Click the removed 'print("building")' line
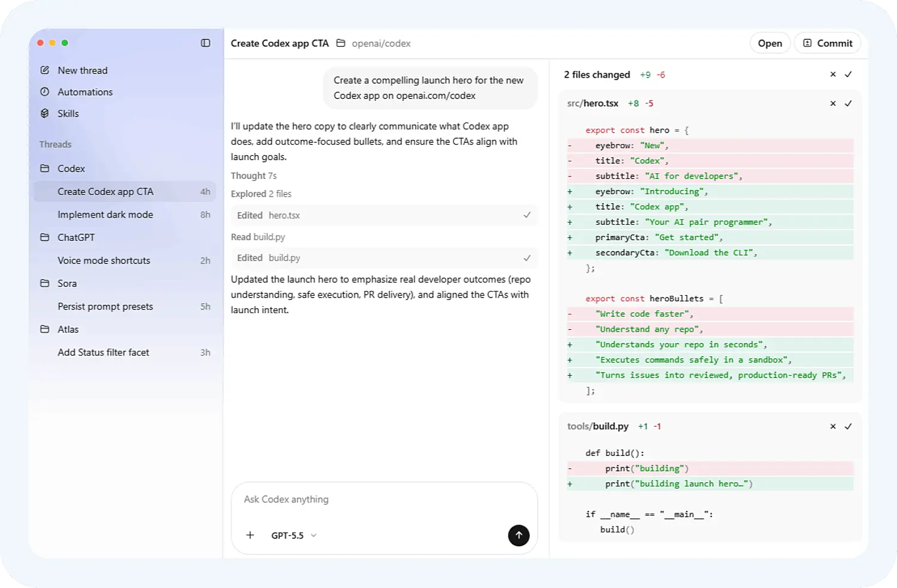The height and width of the screenshot is (588, 897). point(710,468)
